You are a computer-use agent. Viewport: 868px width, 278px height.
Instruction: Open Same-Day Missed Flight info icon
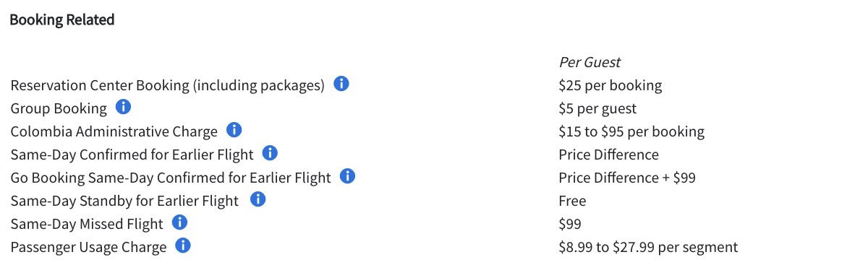coord(180,222)
